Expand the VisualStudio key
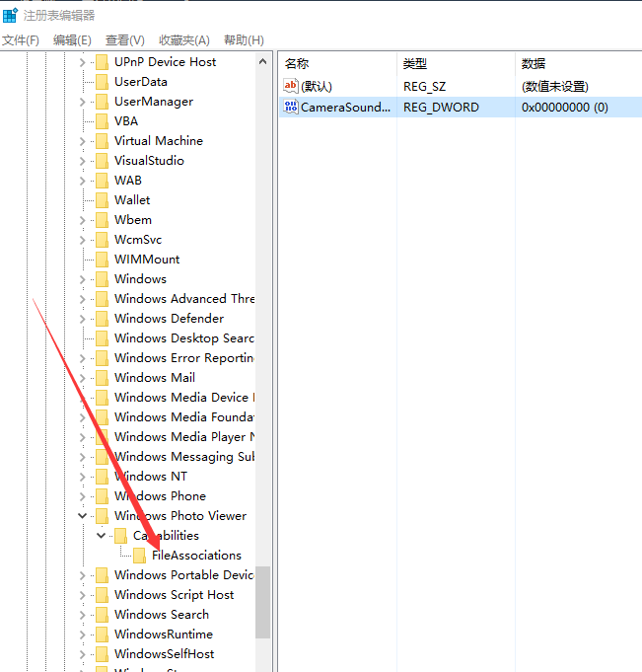 82,161
